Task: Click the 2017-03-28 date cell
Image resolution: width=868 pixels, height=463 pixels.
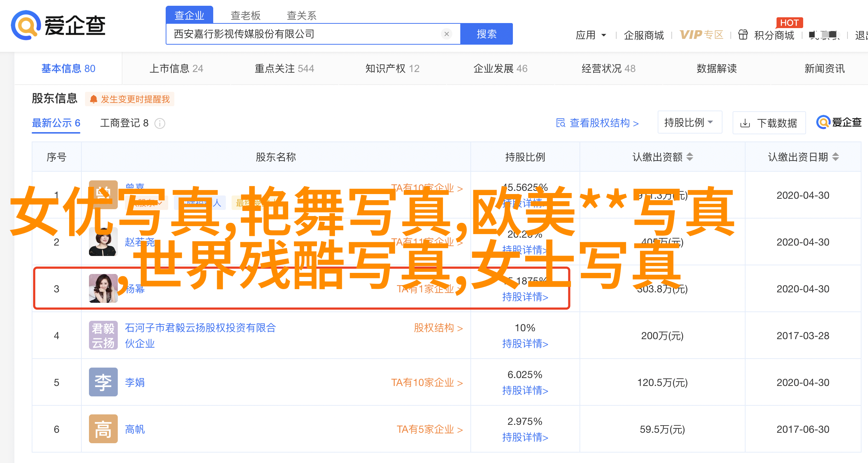Action: point(803,336)
